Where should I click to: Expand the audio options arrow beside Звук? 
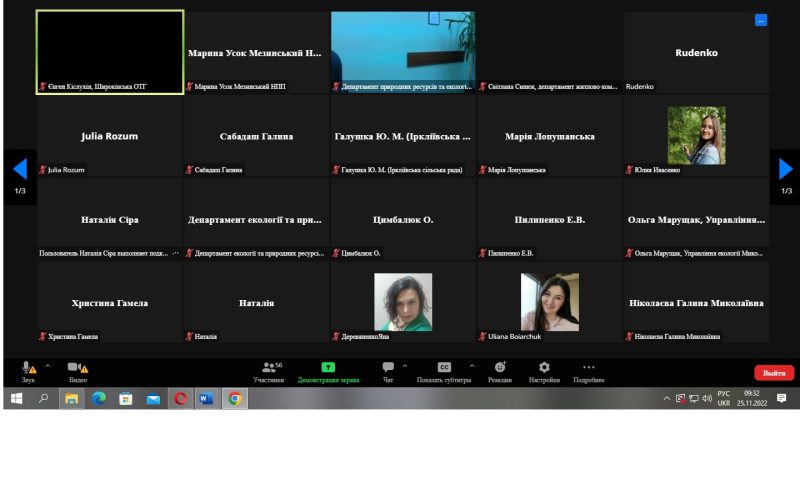tap(47, 366)
